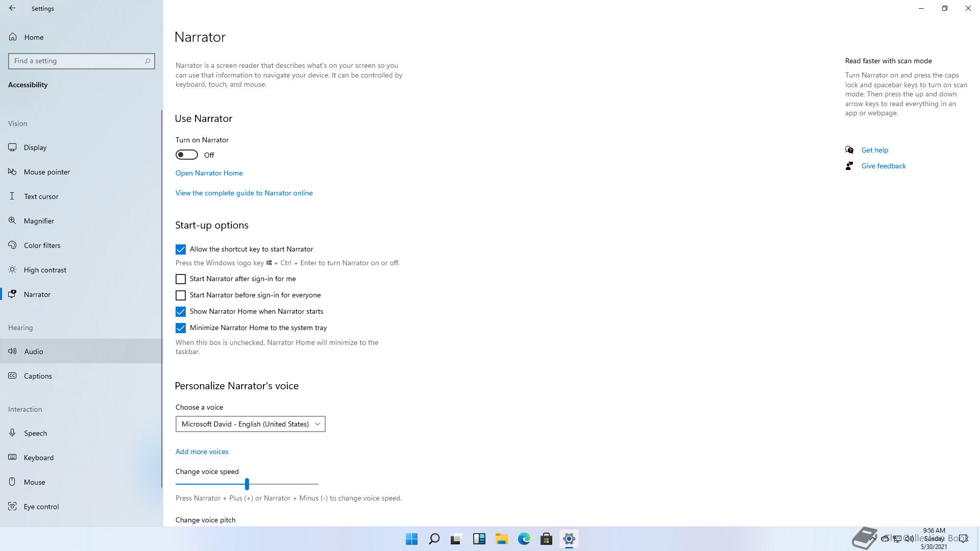Click the sidebar vertical scrollbar
The width and height of the screenshot is (980, 551).
tap(162, 298)
